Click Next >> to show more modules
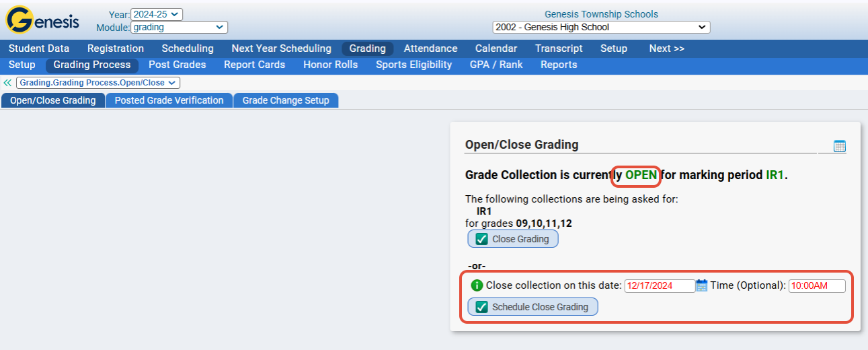 (x=667, y=48)
